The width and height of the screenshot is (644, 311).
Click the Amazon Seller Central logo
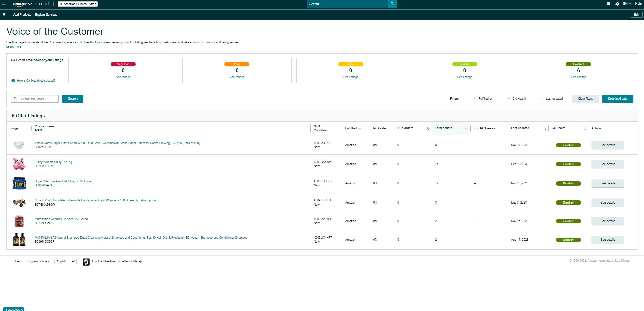coord(31,4)
